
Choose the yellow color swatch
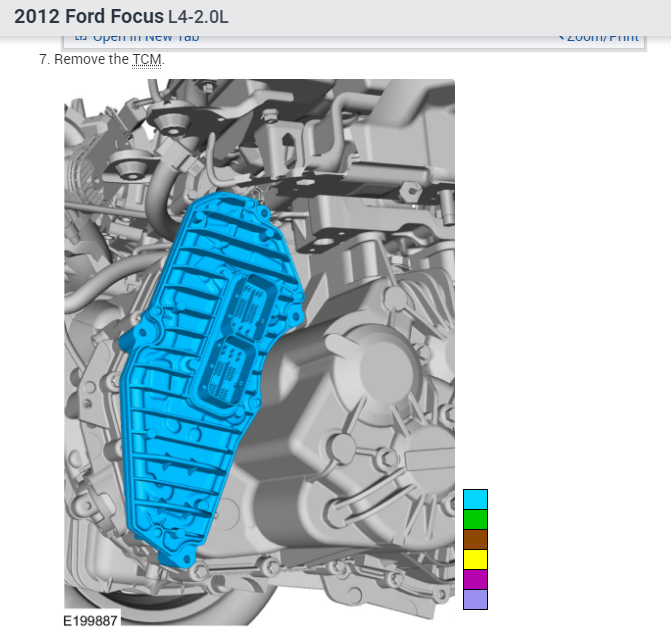click(x=475, y=559)
